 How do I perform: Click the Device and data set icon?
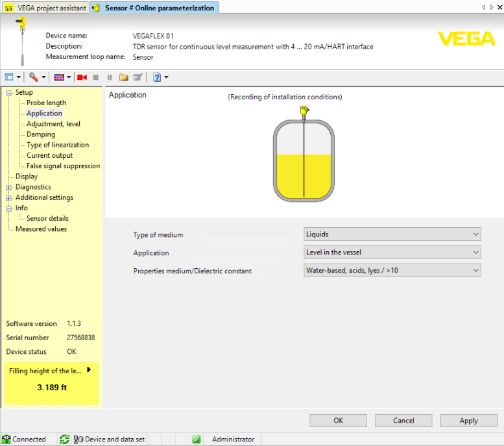[78, 440]
